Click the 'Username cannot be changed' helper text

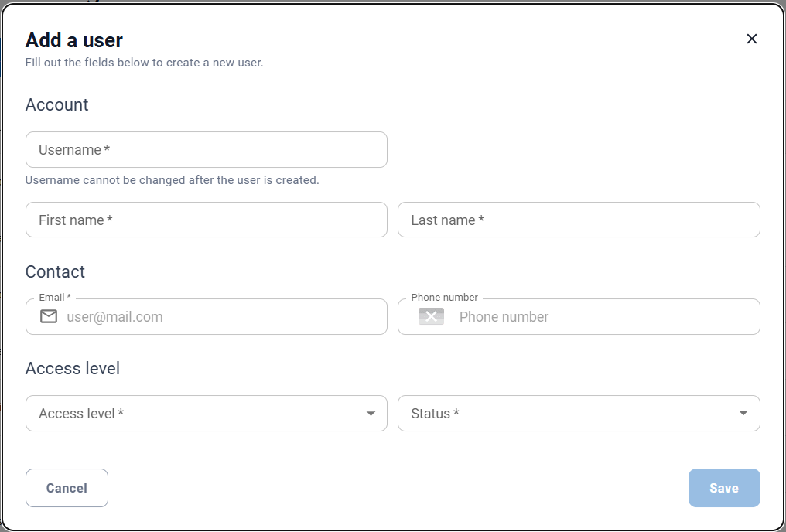[172, 180]
